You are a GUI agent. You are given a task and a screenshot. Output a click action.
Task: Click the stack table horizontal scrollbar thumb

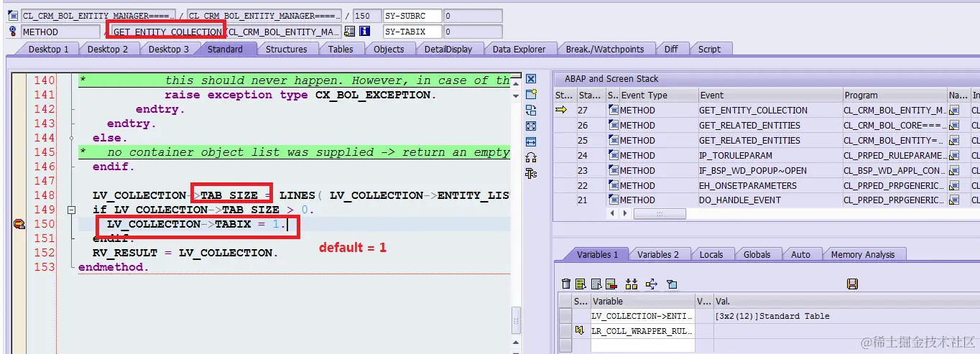(x=659, y=214)
